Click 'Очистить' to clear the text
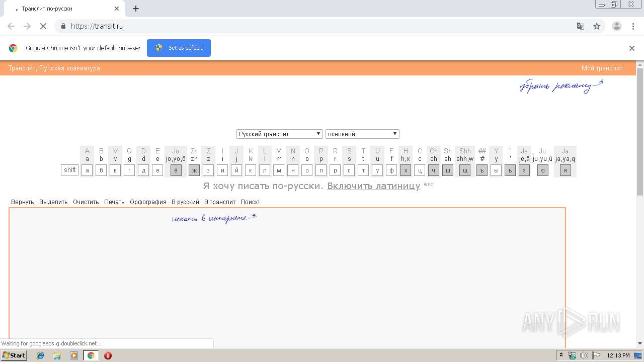 tap(86, 202)
